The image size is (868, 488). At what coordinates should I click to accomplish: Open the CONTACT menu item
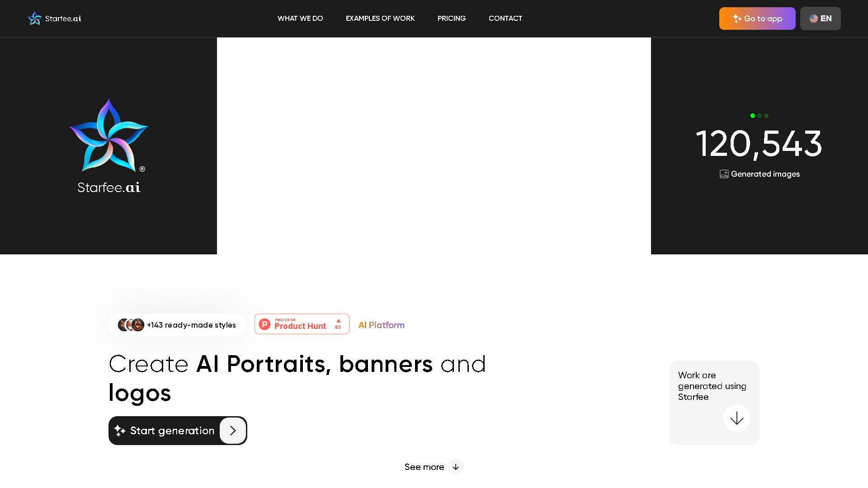tap(505, 19)
